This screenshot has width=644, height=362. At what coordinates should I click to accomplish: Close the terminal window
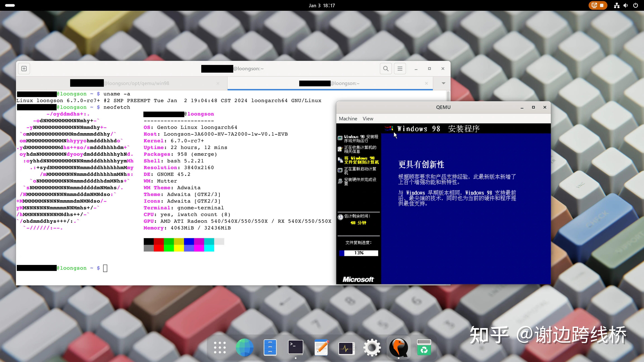click(x=443, y=69)
